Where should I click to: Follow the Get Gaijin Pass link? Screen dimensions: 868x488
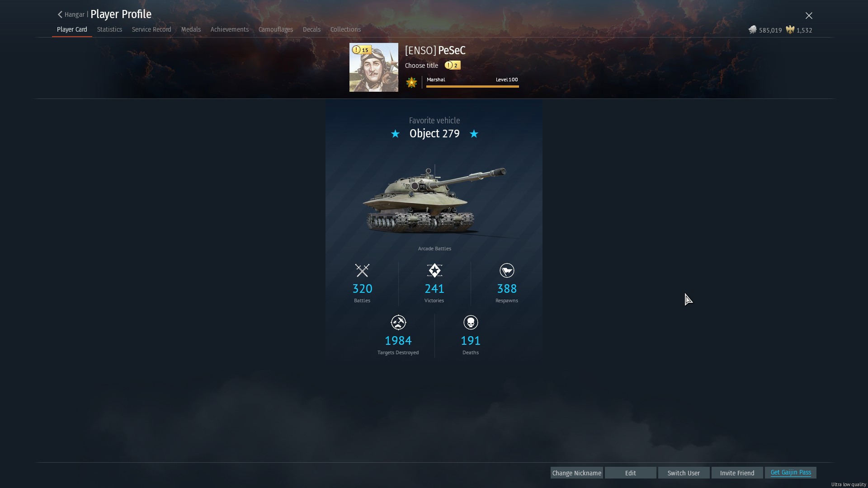(791, 472)
